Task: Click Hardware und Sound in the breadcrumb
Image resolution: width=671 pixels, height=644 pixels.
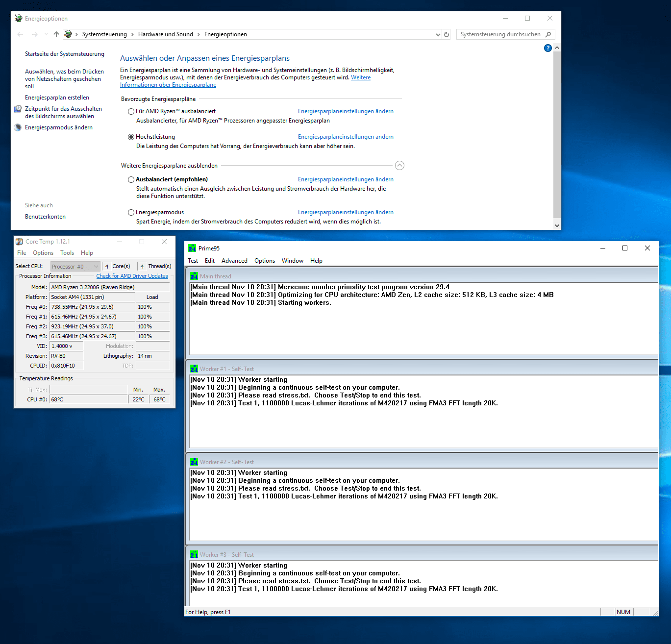Action: 166,34
